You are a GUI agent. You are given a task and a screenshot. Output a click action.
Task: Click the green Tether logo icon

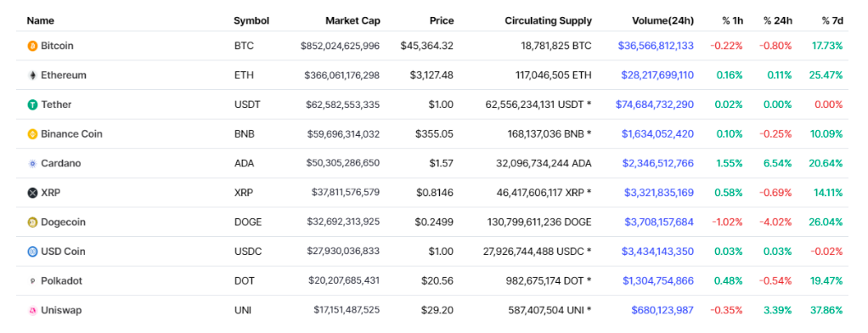tap(32, 104)
